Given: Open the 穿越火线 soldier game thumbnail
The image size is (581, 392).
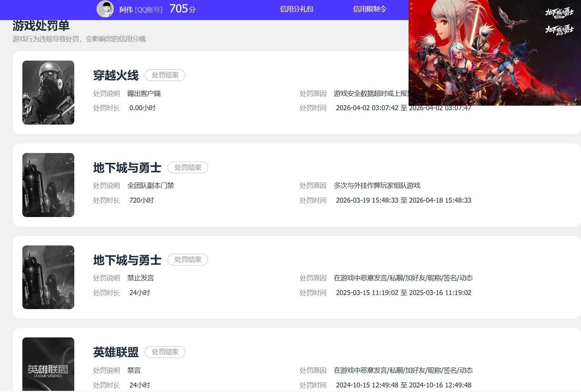Looking at the screenshot, I should click(x=48, y=92).
